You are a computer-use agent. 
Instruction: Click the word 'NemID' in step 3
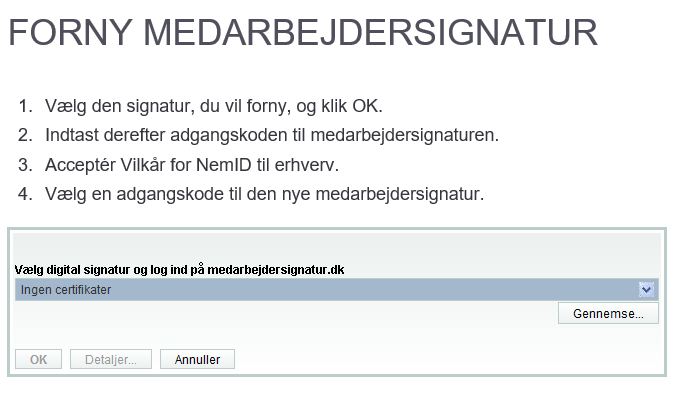tap(224, 165)
